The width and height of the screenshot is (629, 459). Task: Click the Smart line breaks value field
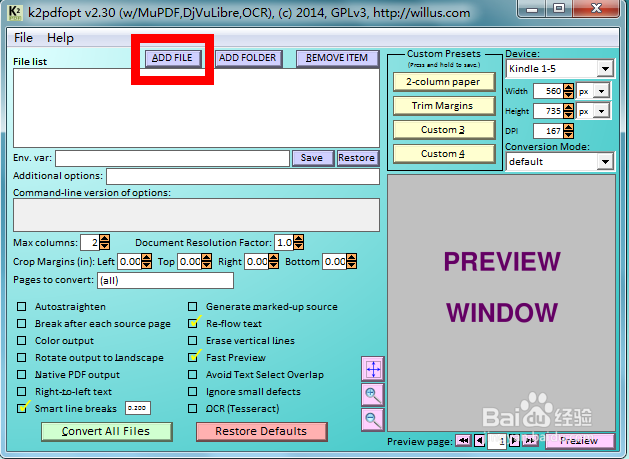click(x=138, y=408)
